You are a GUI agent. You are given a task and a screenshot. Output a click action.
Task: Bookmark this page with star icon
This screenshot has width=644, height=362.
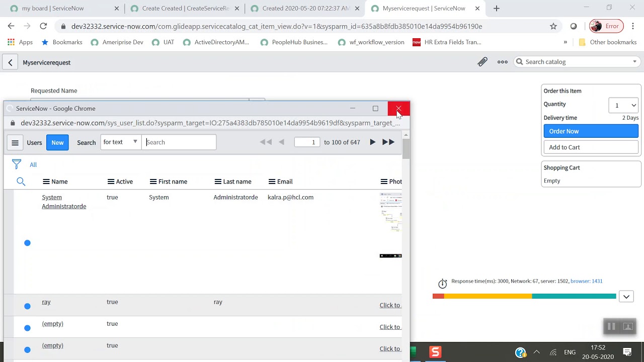click(553, 26)
